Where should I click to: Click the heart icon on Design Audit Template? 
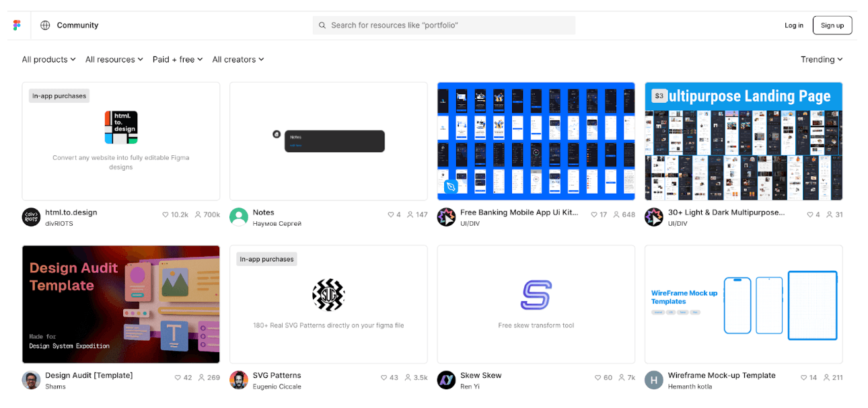[178, 378]
